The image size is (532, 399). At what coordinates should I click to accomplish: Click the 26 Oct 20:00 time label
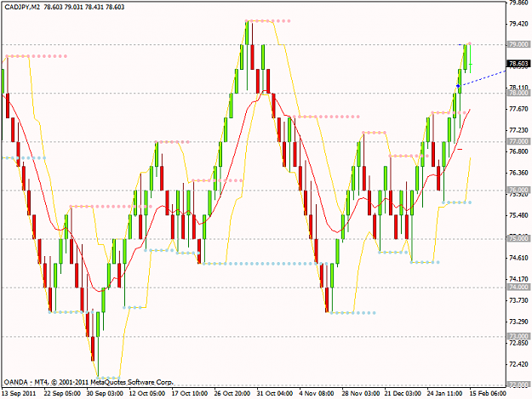point(232,393)
